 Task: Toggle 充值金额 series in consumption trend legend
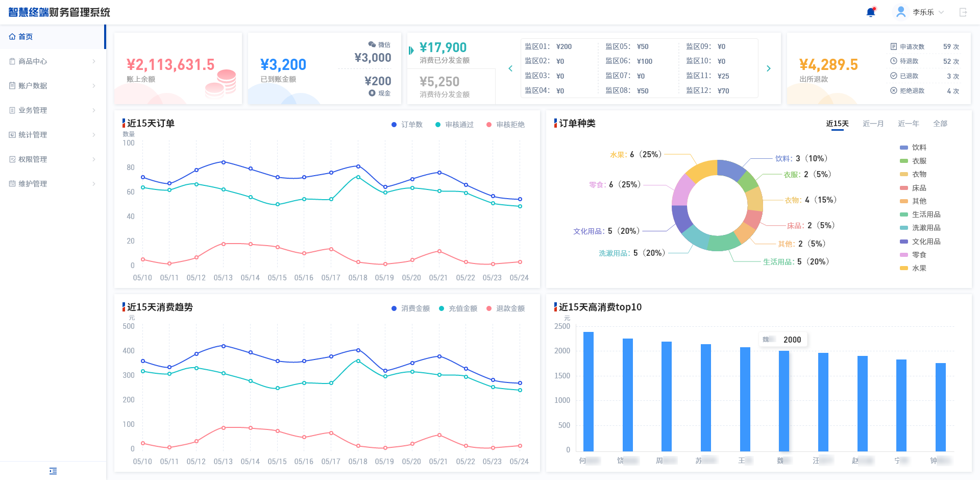[458, 308]
